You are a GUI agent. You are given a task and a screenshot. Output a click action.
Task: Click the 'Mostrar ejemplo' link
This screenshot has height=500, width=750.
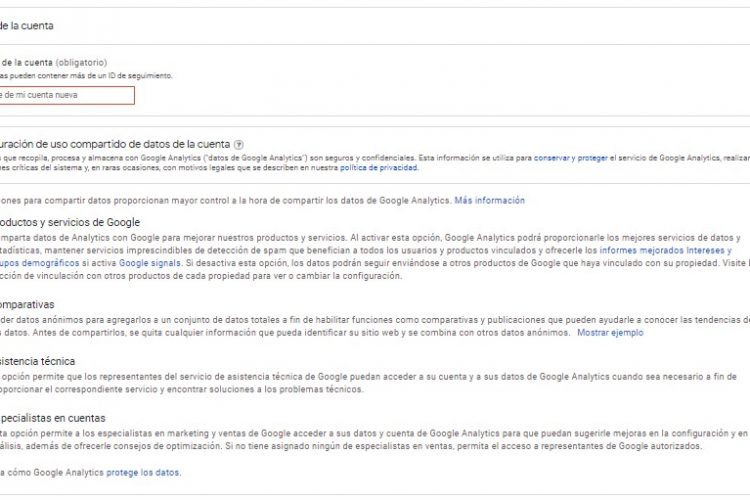(x=610, y=333)
